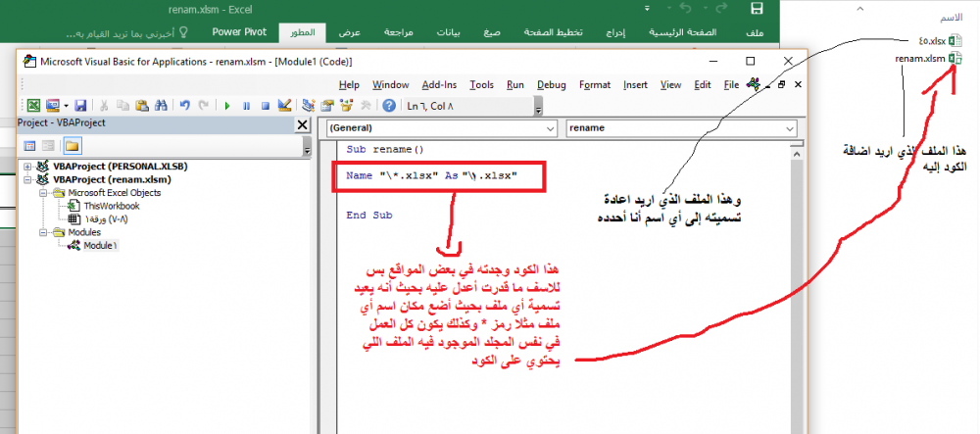
Task: Open the Run menu
Action: pyautogui.click(x=515, y=85)
